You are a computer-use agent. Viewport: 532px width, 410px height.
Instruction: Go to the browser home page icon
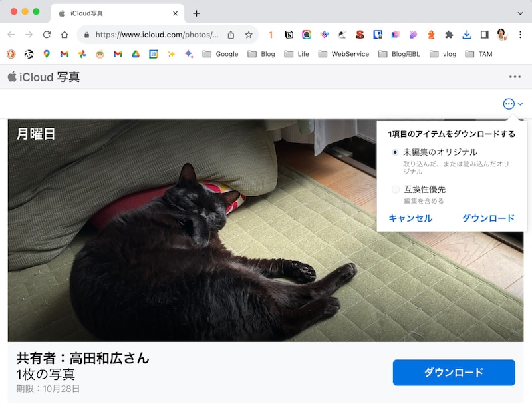click(65, 35)
